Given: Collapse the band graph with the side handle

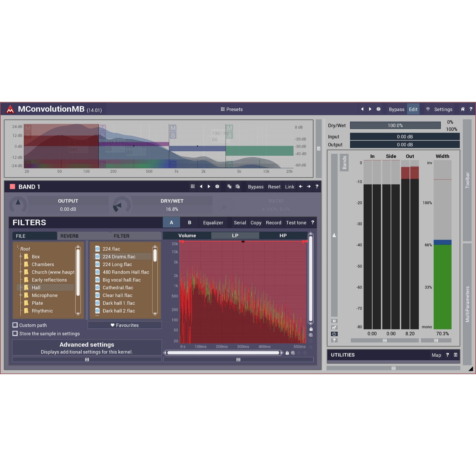Looking at the screenshot, I should 319,149.
